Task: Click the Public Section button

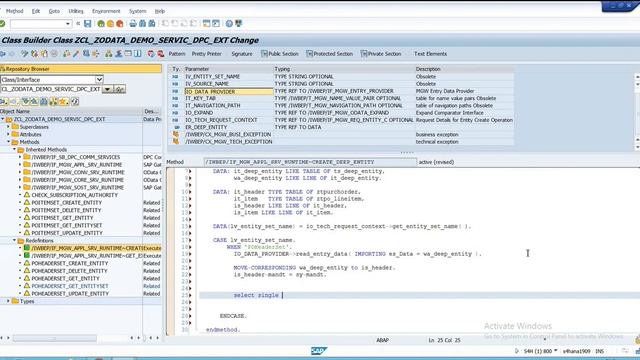Action: (280, 54)
